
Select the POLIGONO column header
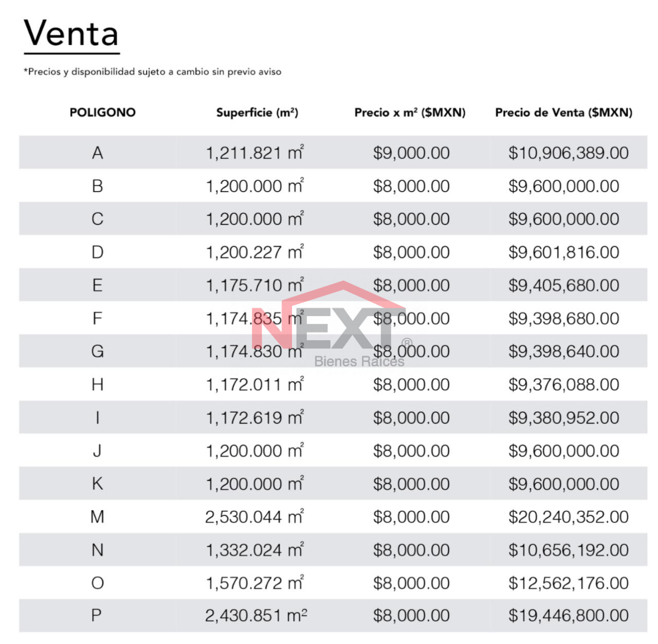pyautogui.click(x=102, y=113)
